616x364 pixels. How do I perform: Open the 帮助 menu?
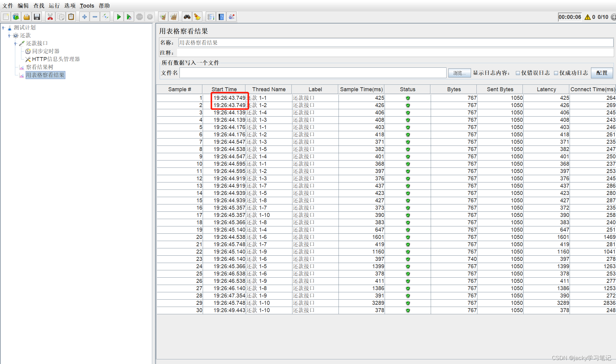click(104, 5)
